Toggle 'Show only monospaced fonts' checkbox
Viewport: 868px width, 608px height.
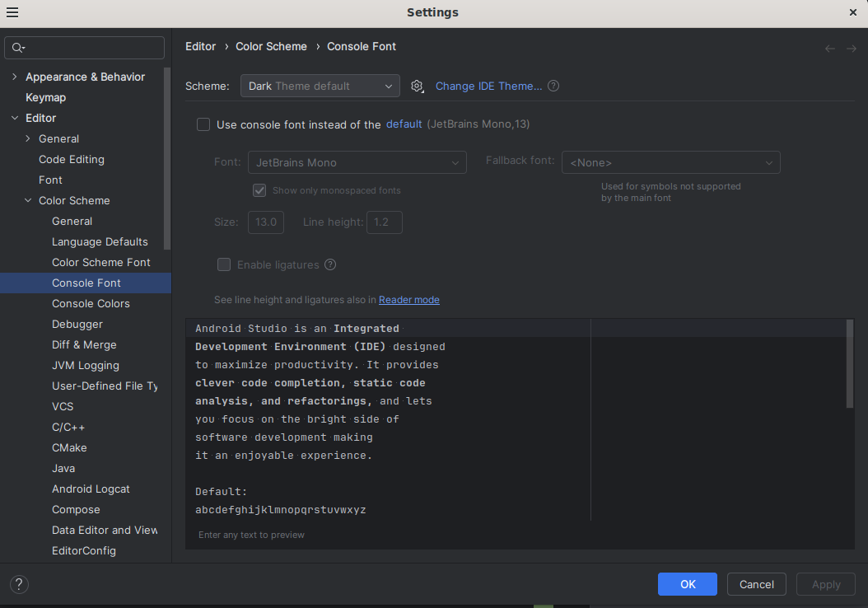[x=259, y=190]
